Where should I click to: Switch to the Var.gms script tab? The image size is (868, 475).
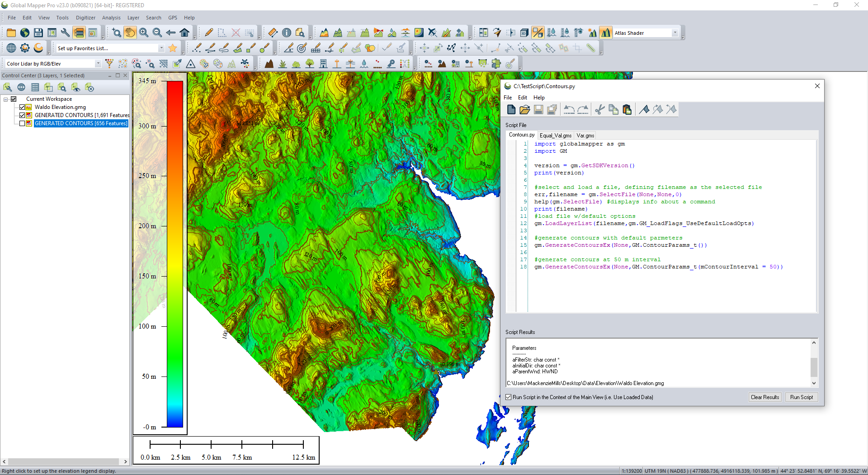[x=585, y=136]
